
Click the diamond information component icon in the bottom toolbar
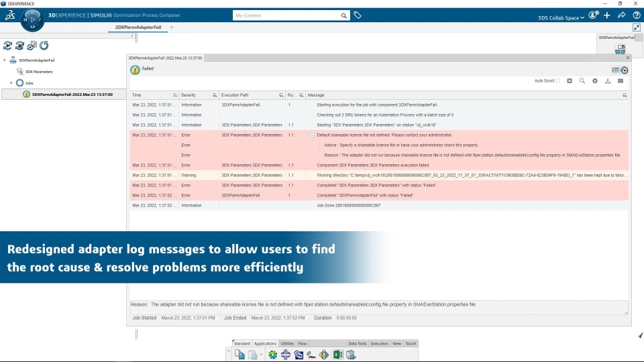(324, 355)
